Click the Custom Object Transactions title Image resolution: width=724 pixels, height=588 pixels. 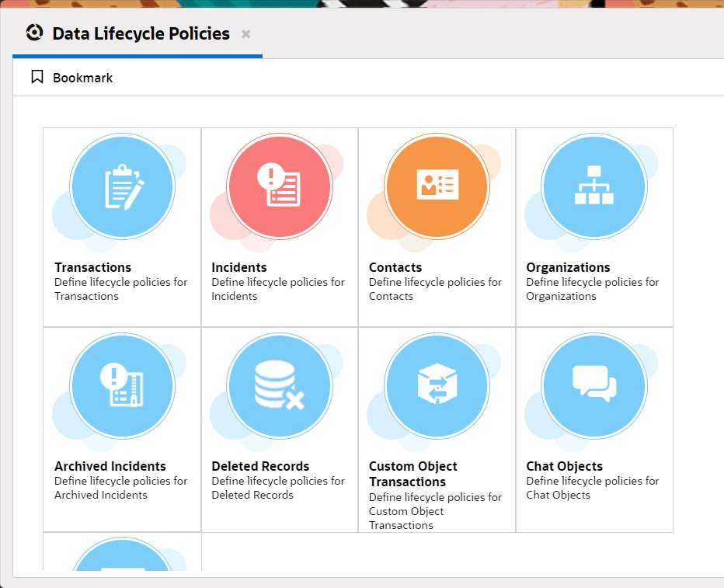point(412,474)
